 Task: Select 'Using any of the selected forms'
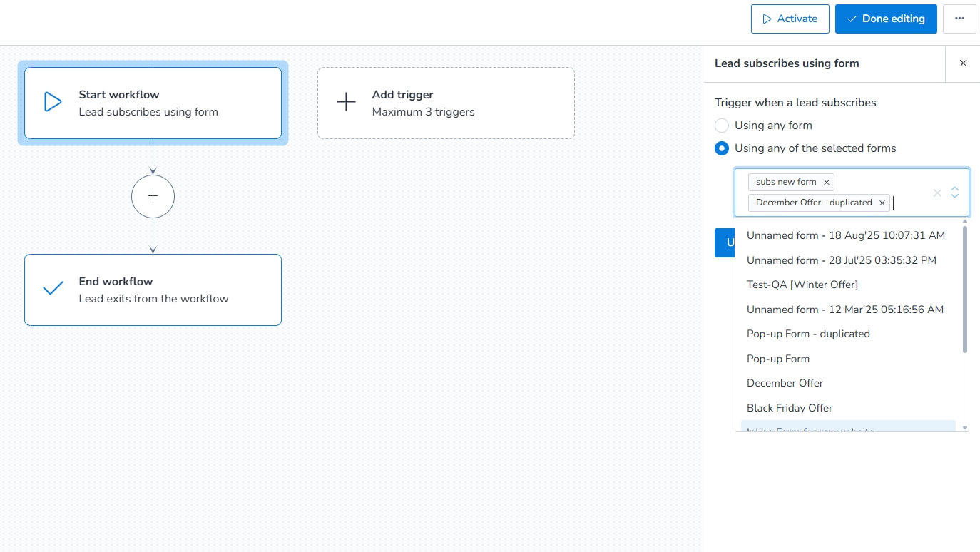tap(722, 148)
